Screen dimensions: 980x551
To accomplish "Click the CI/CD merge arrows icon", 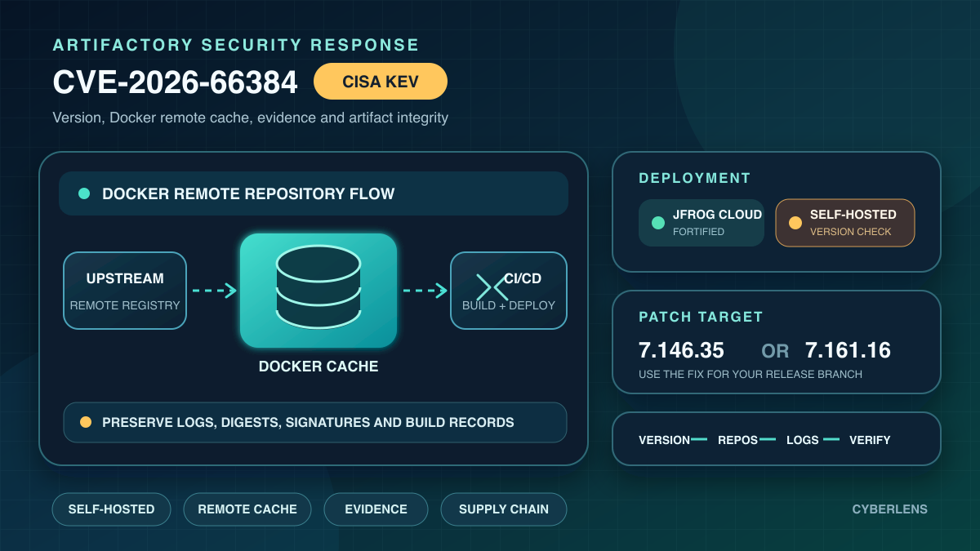I will 492,287.
